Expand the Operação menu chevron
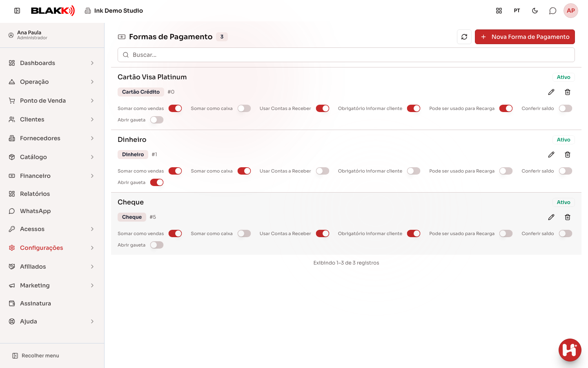The width and height of the screenshot is (588, 368). 92,82
